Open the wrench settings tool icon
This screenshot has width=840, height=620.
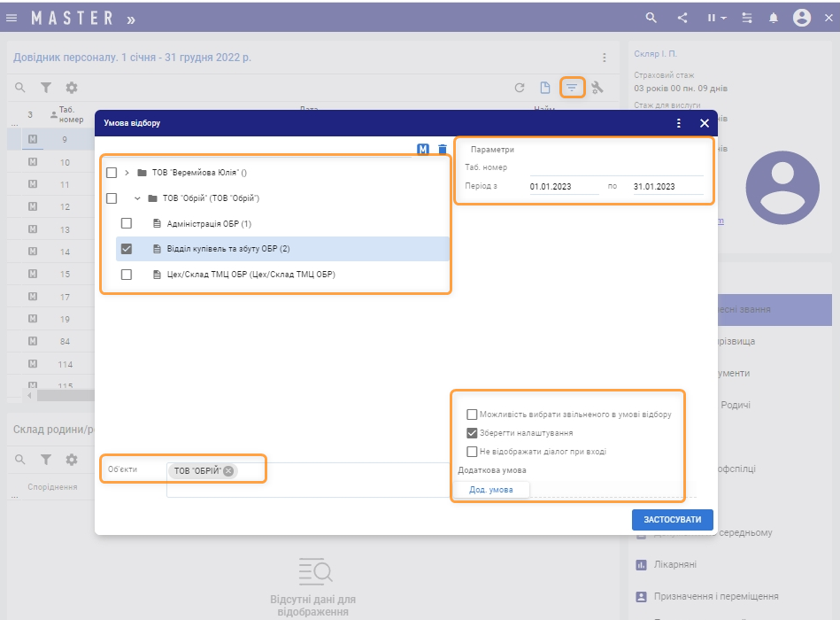[597, 88]
